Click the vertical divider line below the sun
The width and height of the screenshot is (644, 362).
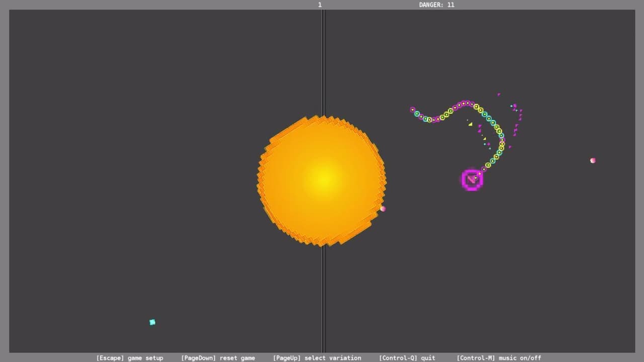[x=324, y=299]
